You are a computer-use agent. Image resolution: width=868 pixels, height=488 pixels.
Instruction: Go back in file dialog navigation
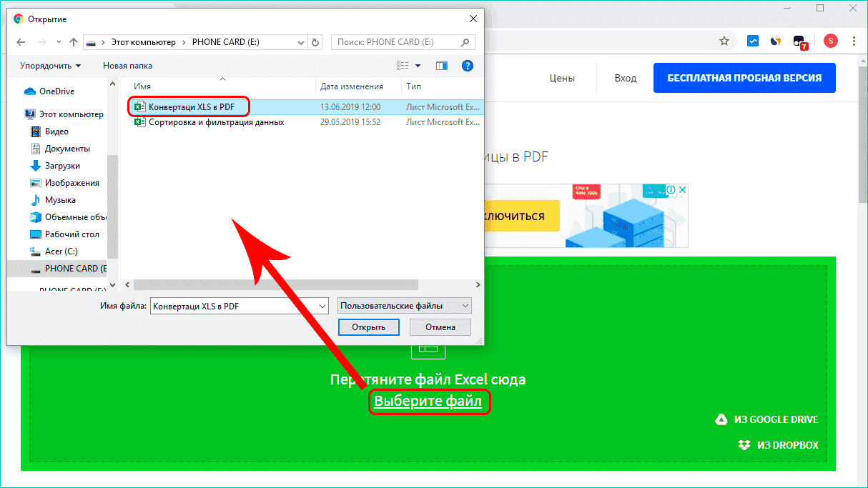[x=20, y=42]
